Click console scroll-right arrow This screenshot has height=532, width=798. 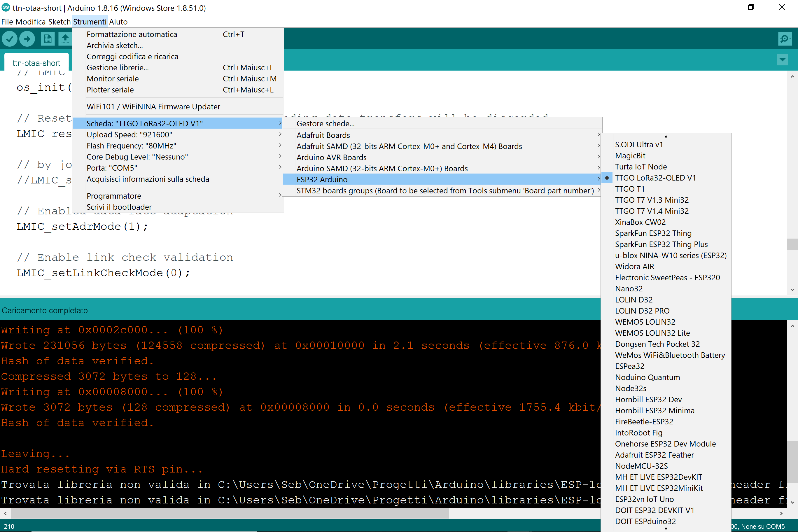(x=781, y=513)
